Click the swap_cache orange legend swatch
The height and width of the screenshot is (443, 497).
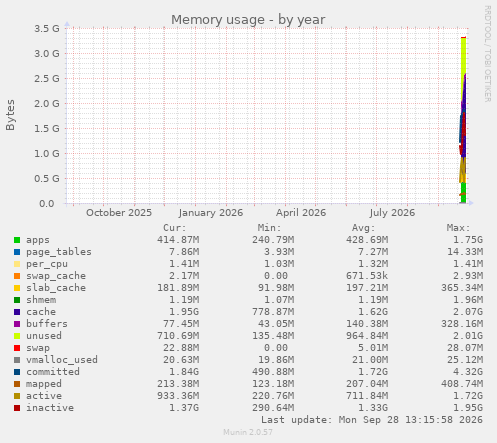[17, 276]
